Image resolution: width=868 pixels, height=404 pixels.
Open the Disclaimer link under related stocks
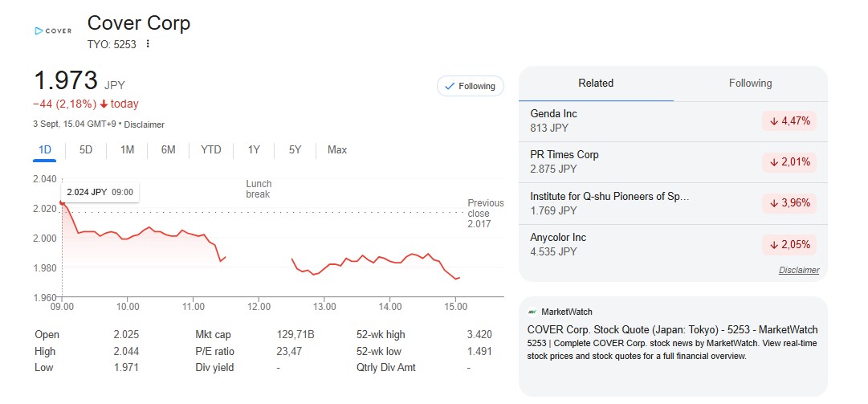point(799,270)
